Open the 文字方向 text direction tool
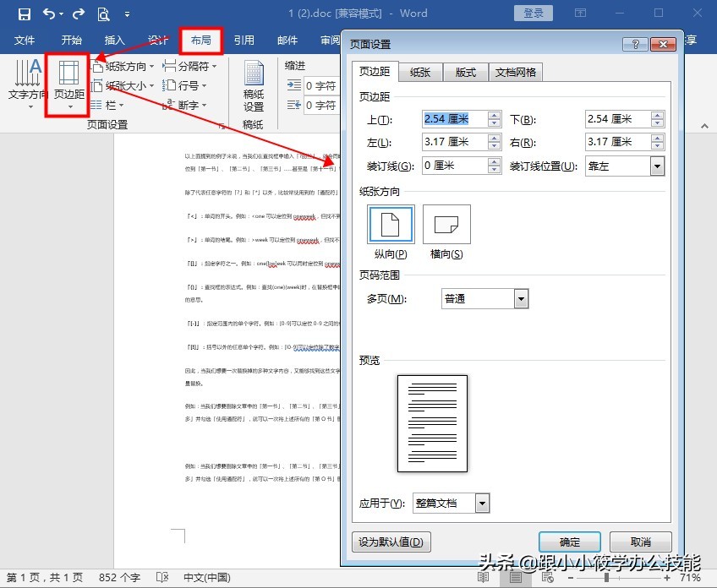 [27, 84]
